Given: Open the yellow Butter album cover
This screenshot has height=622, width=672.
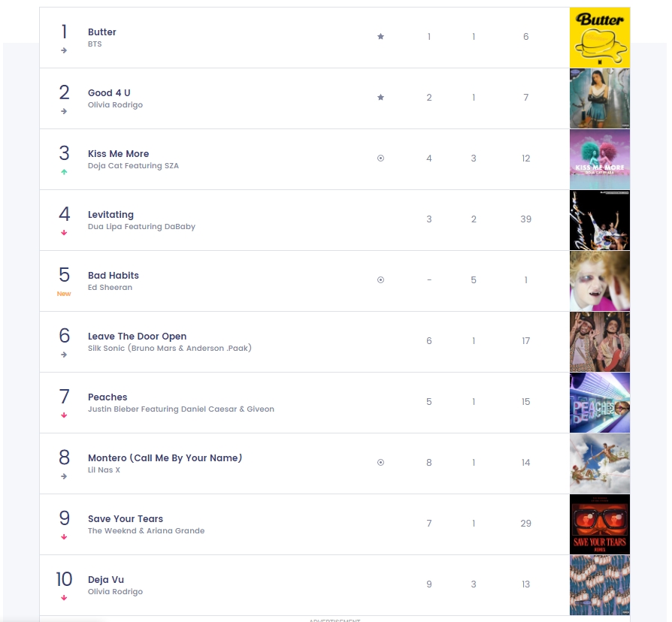Looking at the screenshot, I should pos(600,38).
